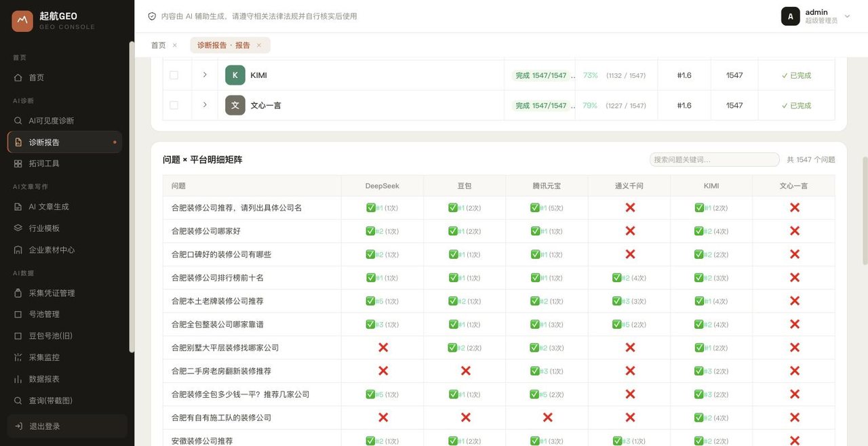Image resolution: width=868 pixels, height=446 pixels.
Task: Click question 合肥装修公司哪家好
Action: (206, 231)
